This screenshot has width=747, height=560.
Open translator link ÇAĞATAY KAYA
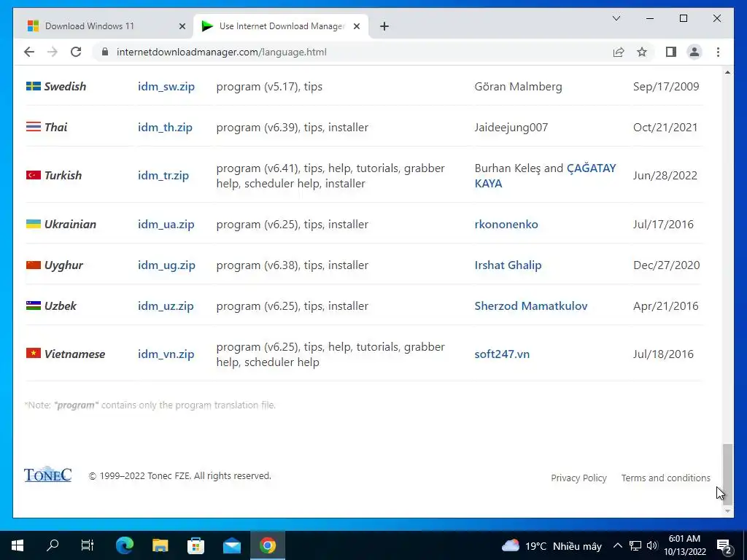tap(545, 176)
